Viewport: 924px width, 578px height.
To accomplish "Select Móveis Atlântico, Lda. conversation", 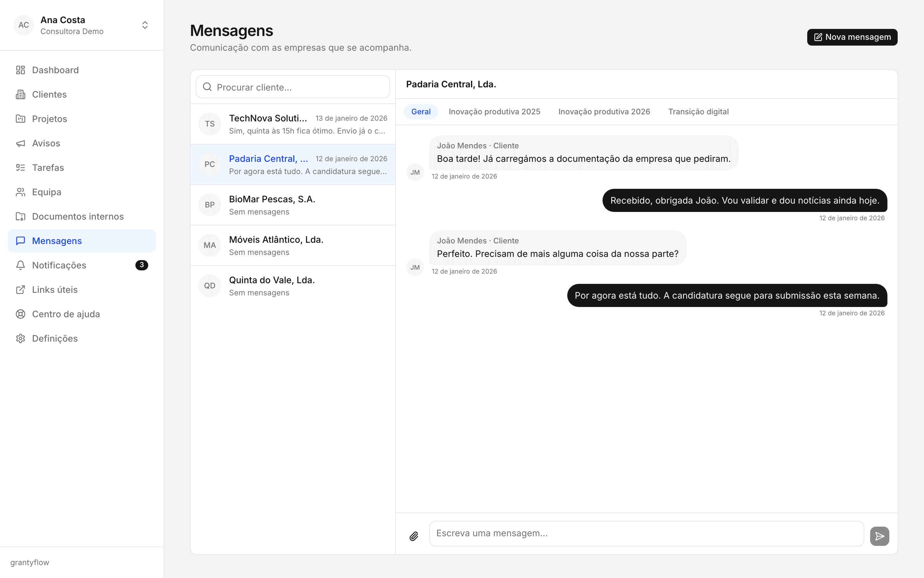I will tap(293, 245).
